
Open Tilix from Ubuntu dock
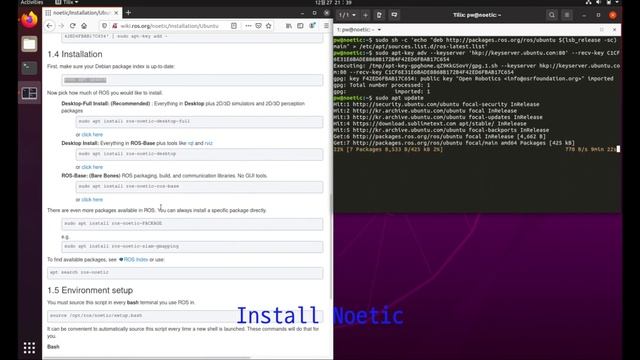click(x=29, y=93)
